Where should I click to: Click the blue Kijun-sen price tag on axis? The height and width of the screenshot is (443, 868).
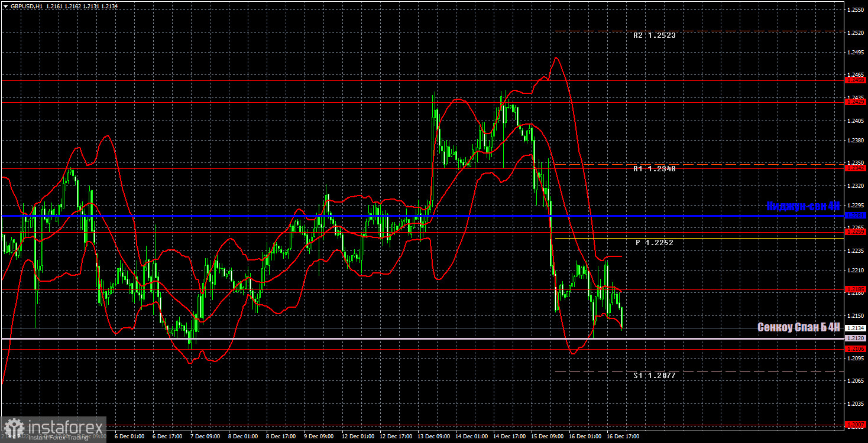(856, 216)
